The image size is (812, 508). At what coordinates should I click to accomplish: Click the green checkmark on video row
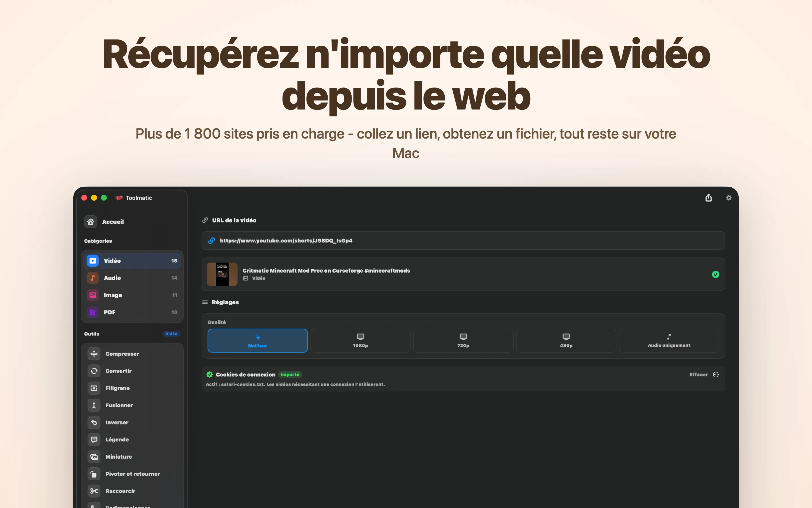coord(715,275)
